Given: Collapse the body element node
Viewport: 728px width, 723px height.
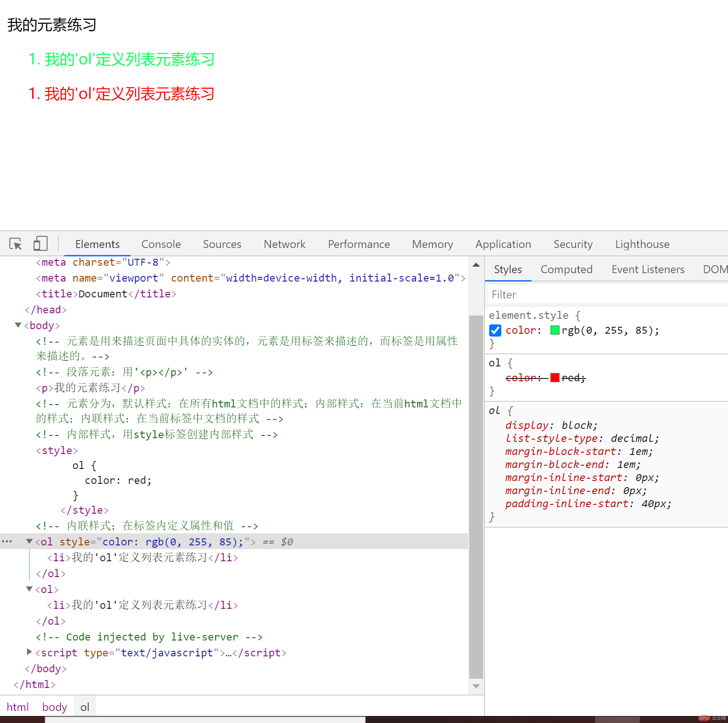Looking at the screenshot, I should [18, 325].
